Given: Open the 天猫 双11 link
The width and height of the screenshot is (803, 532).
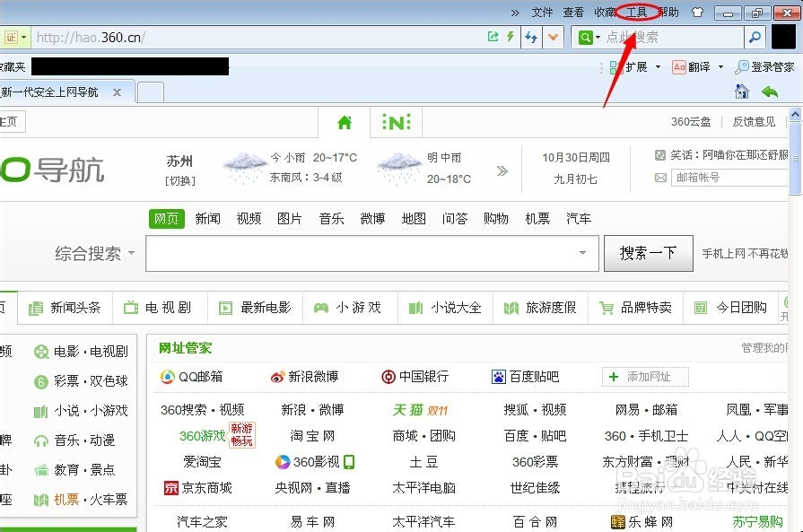Looking at the screenshot, I should tap(421, 410).
